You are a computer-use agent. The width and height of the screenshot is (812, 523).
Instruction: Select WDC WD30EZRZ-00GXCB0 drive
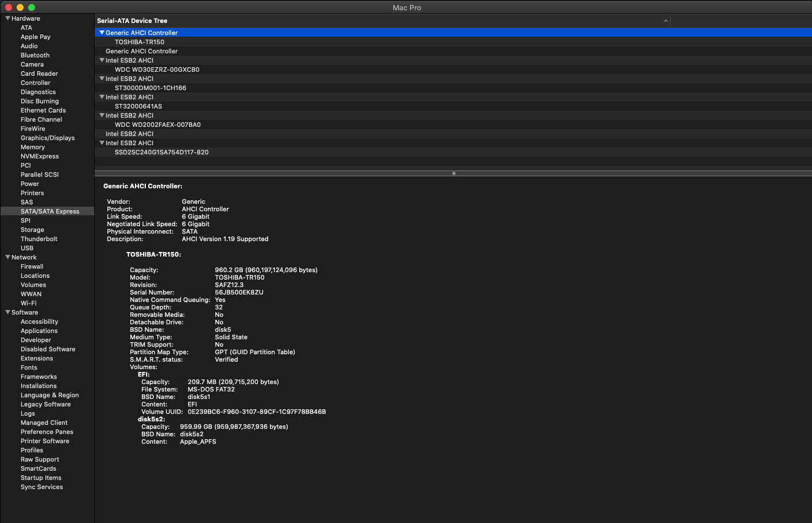point(157,69)
